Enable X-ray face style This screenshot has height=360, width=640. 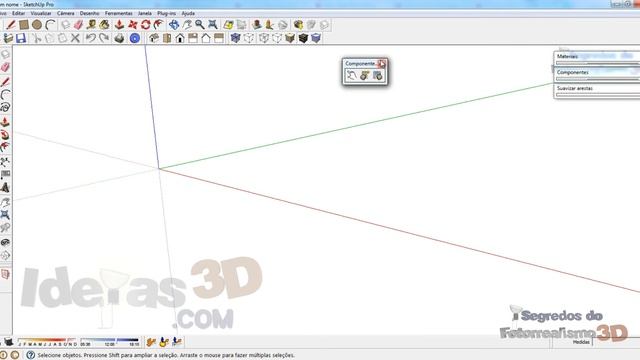click(236, 38)
